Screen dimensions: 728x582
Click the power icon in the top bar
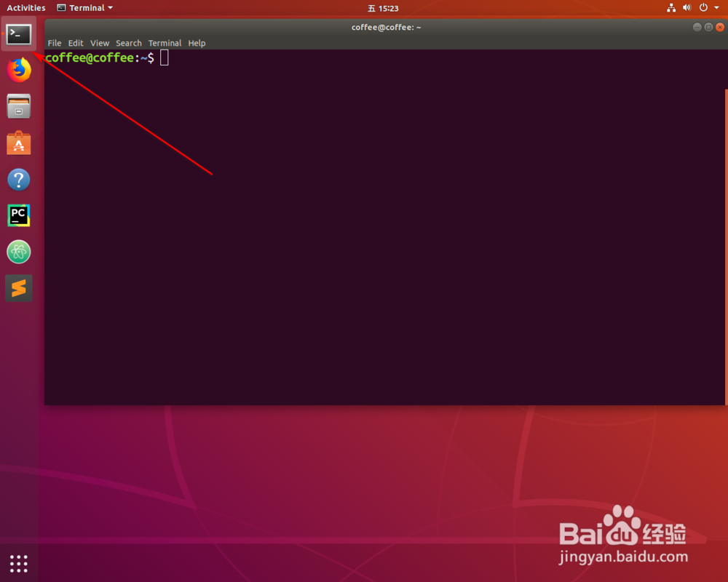(703, 8)
